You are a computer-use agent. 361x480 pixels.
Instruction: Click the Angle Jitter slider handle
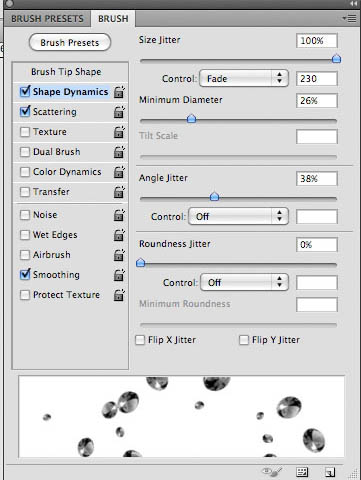pos(214,196)
